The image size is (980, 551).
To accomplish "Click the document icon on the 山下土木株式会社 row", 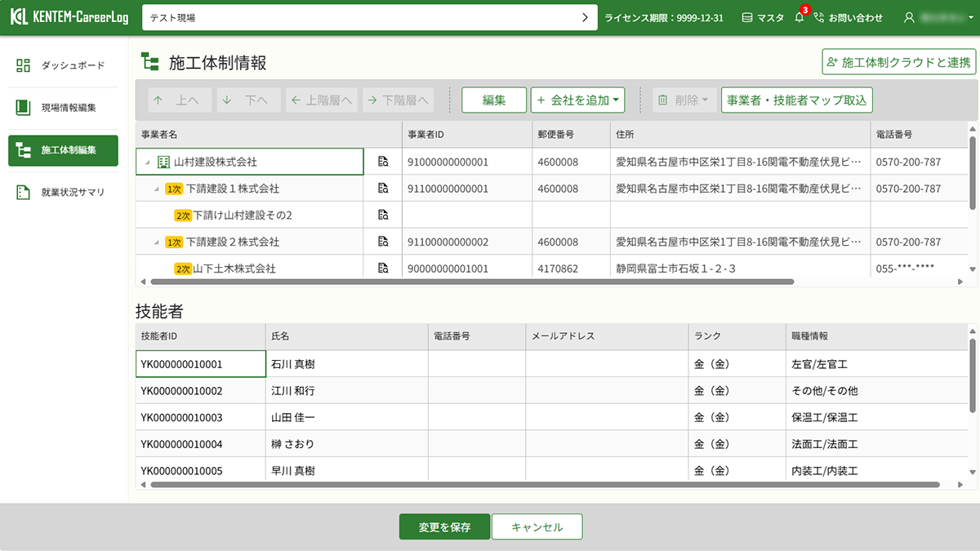I will pyautogui.click(x=382, y=266).
